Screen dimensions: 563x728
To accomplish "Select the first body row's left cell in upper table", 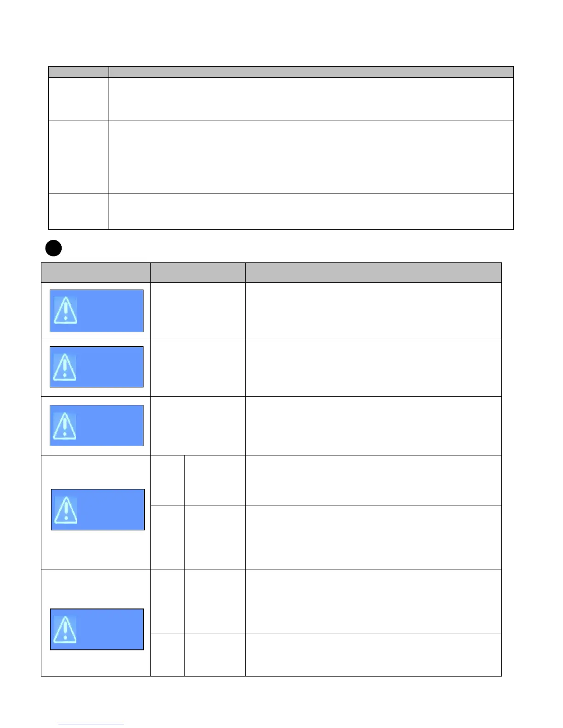I will coord(79,98).
